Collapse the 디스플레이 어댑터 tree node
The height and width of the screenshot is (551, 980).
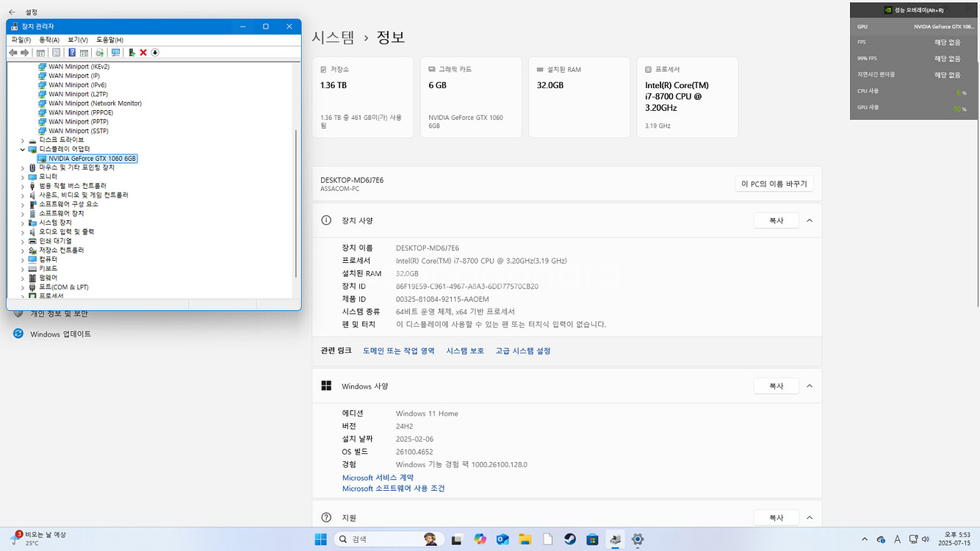pos(23,149)
